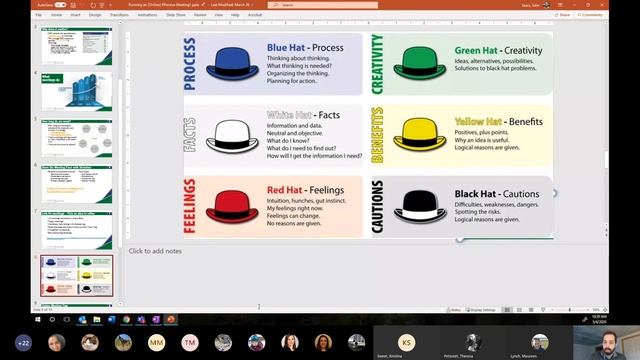The height and width of the screenshot is (360, 640).
Task: Click 'Click to add notes' field
Action: [x=155, y=251]
